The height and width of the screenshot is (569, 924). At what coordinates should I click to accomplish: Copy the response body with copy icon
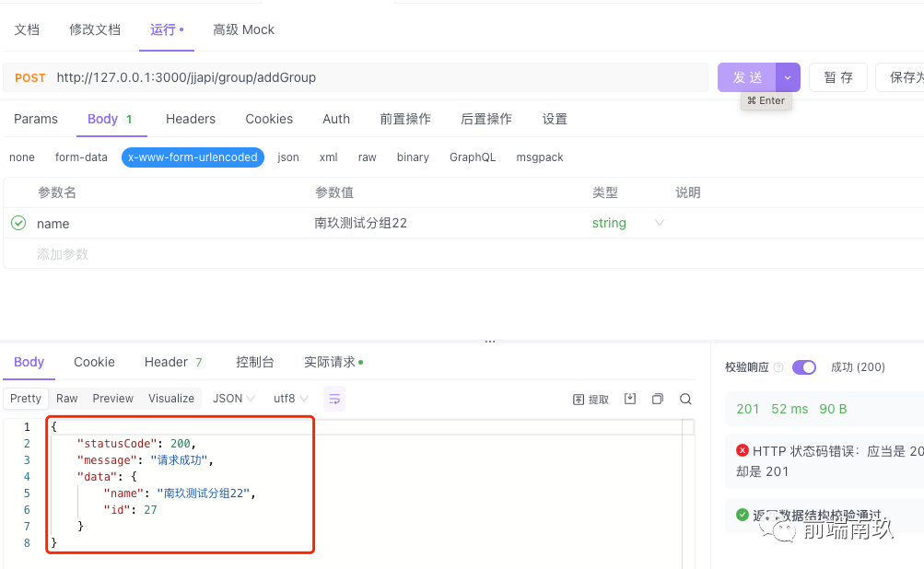658,399
